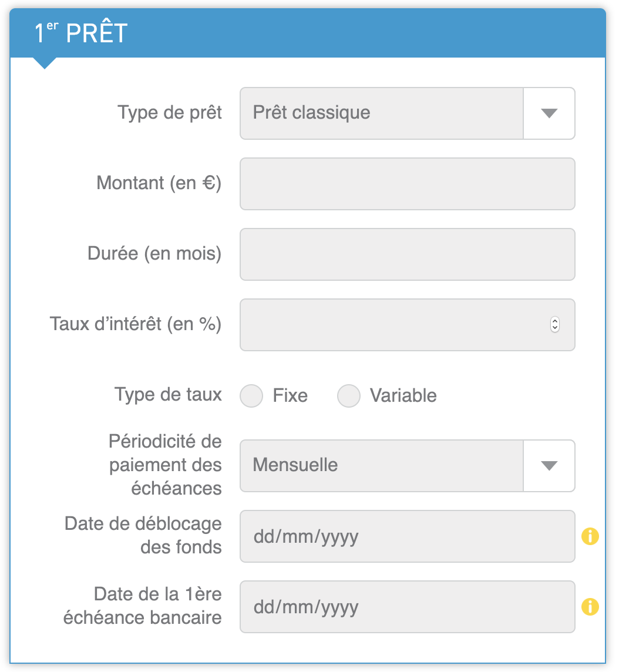Click the Type de prêt dropdown arrow
This screenshot has width=619, height=672.
coord(549,113)
